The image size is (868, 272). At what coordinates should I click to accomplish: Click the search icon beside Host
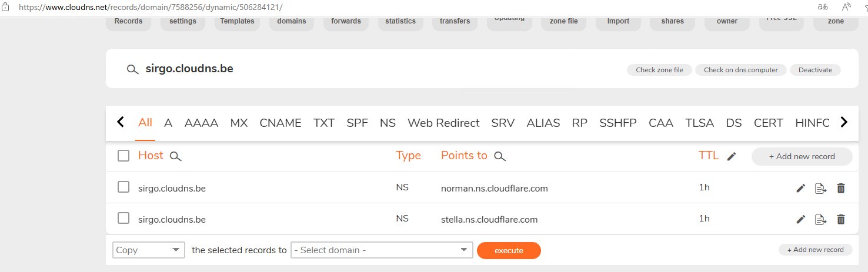pos(175,156)
